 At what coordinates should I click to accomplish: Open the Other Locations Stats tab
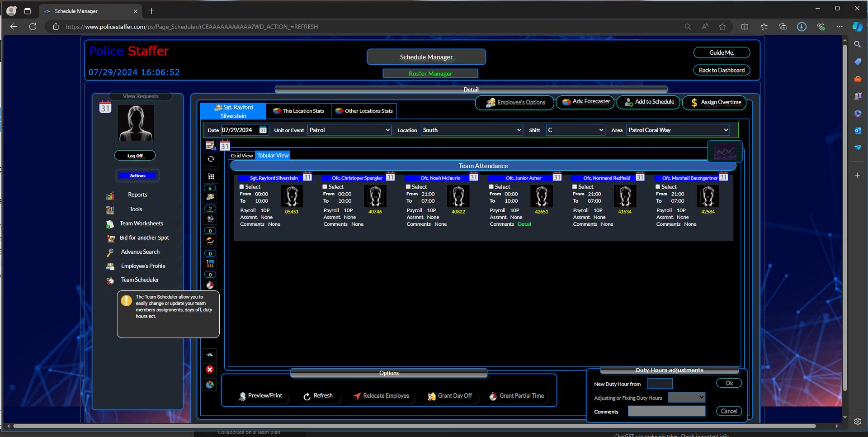click(364, 111)
